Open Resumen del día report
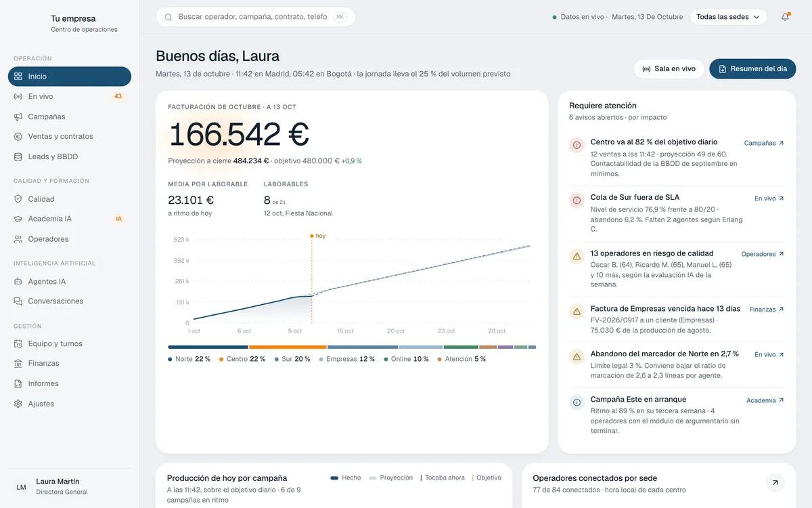 point(752,69)
